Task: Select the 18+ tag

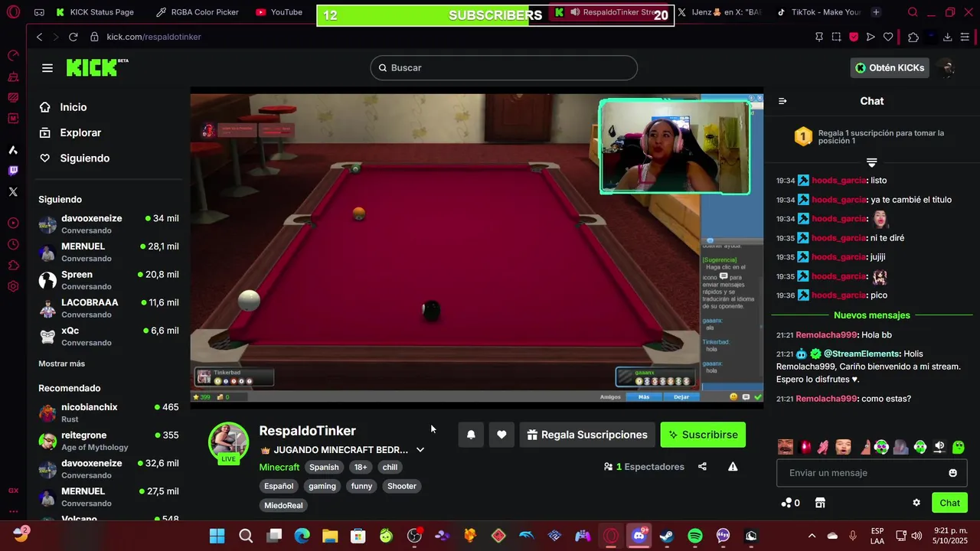Action: (x=361, y=468)
